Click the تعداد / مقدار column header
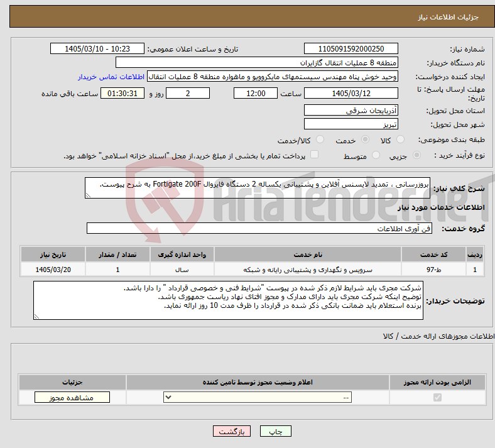This screenshot has width=495, height=448. 117,254
